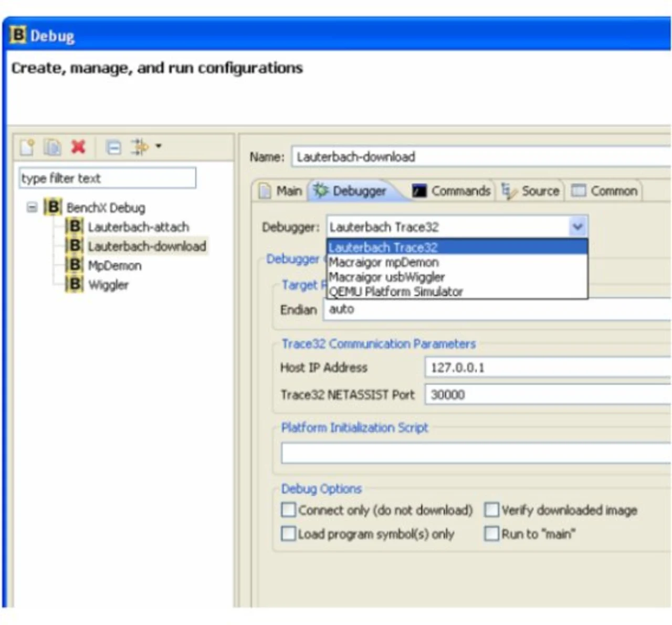Switch to the Commands tab
Viewport: 672px width, 625px height.
452,191
